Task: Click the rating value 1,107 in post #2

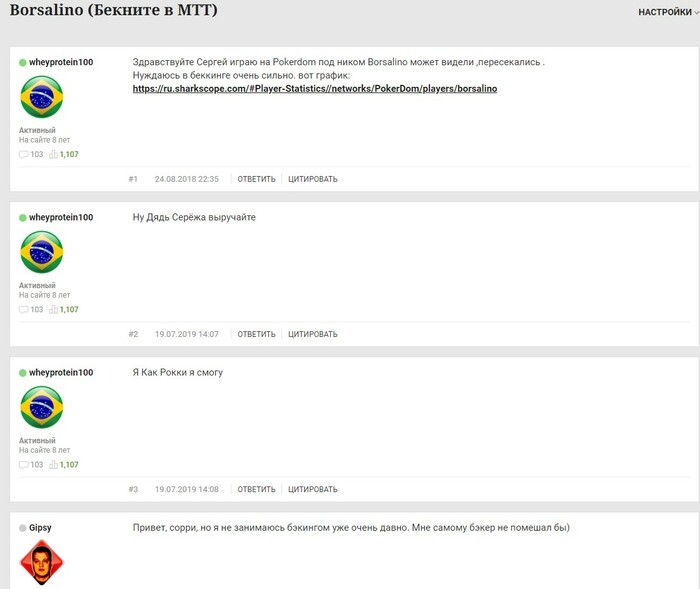Action: click(x=69, y=309)
